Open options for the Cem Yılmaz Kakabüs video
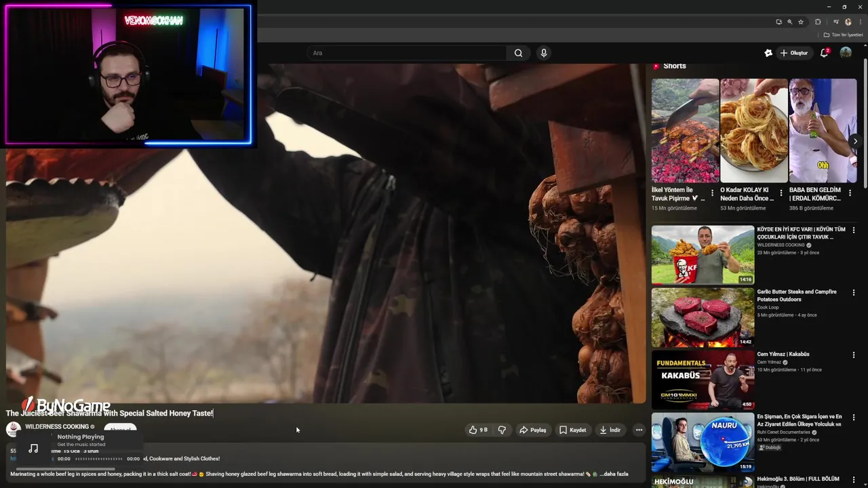Screen dimensions: 868x488 click(x=854, y=355)
